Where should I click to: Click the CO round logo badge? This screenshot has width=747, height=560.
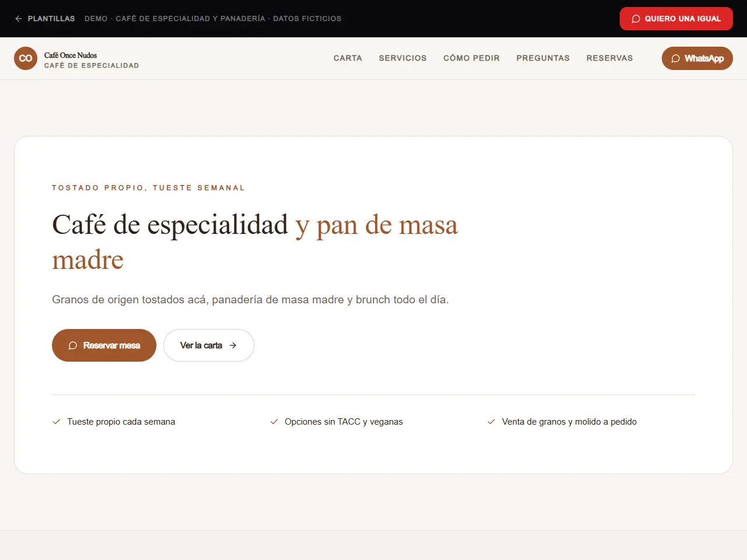26,58
